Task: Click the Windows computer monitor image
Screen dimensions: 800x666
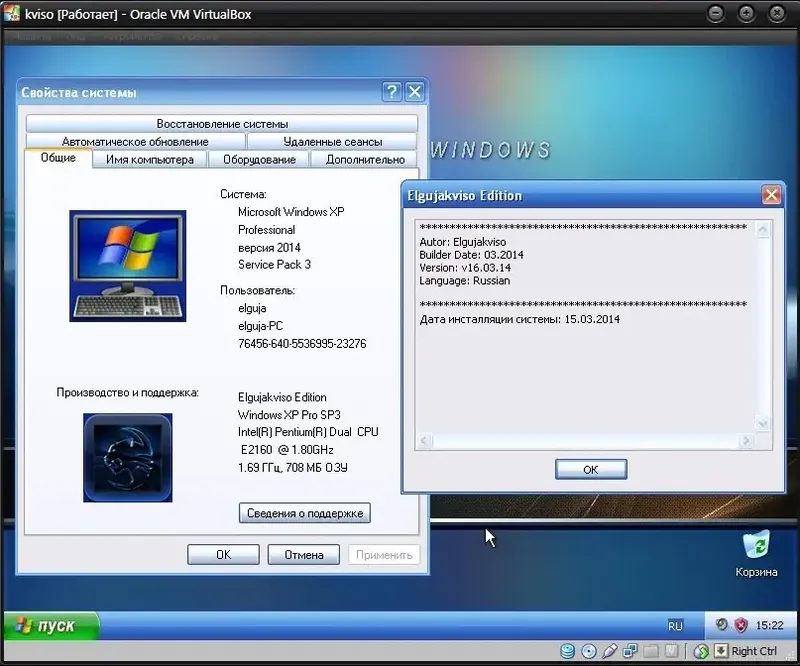Action: pos(128,266)
